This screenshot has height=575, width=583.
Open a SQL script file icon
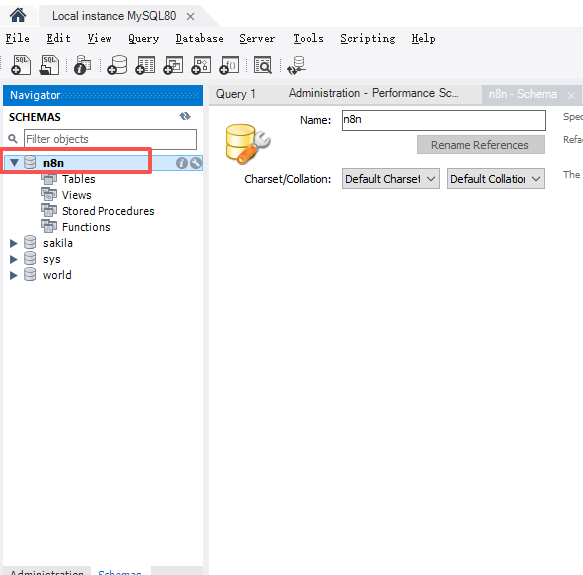[x=49, y=65]
